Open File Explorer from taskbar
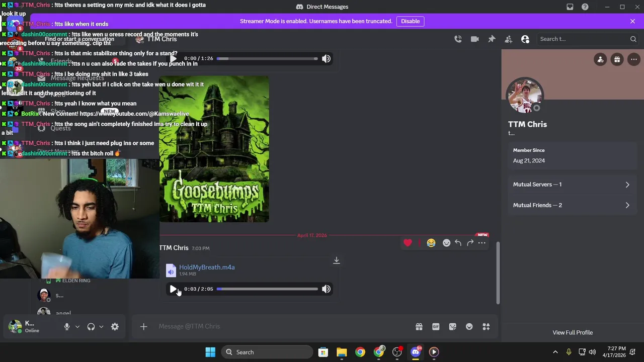Screen dimensions: 644x362 342,352
